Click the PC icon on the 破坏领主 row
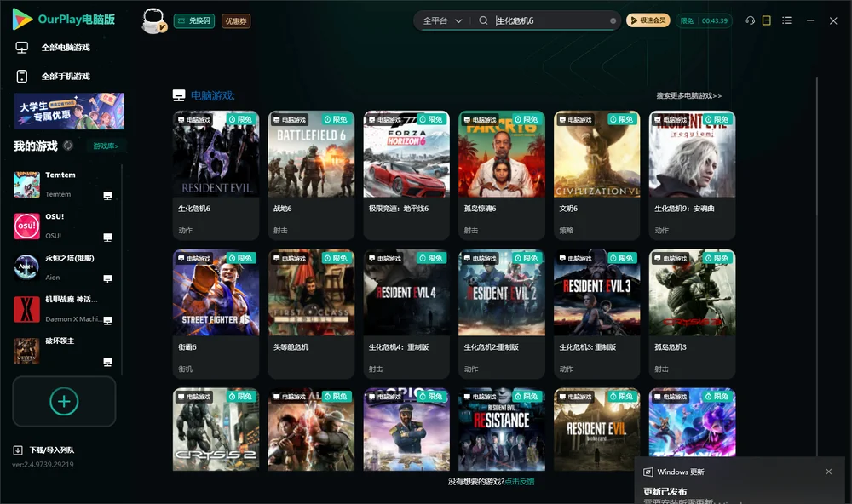Image resolution: width=852 pixels, height=504 pixels. pyautogui.click(x=107, y=363)
